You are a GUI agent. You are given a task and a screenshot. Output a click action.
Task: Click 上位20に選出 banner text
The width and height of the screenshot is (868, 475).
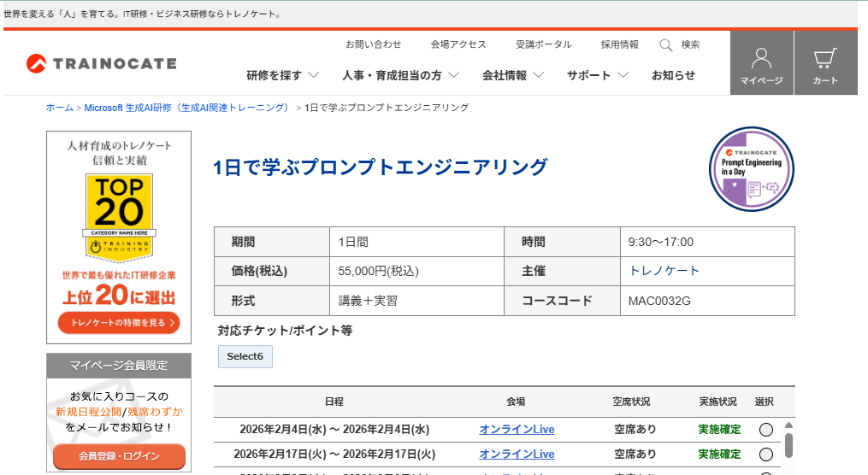(x=119, y=296)
